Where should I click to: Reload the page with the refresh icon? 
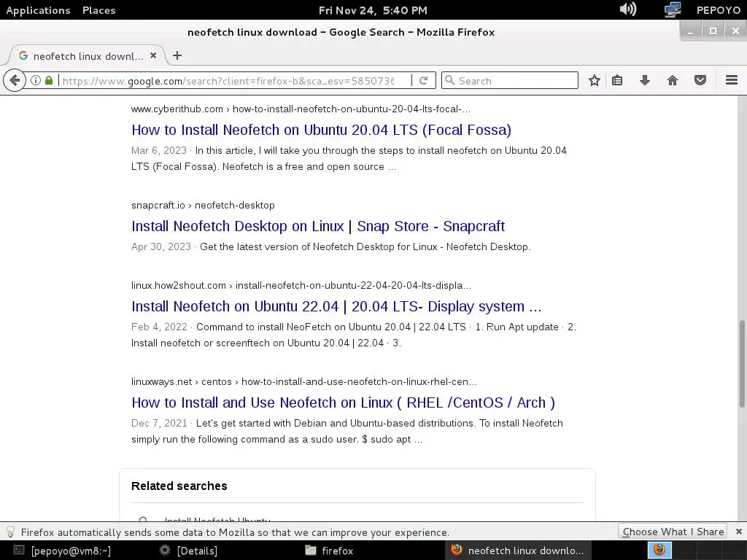(424, 80)
